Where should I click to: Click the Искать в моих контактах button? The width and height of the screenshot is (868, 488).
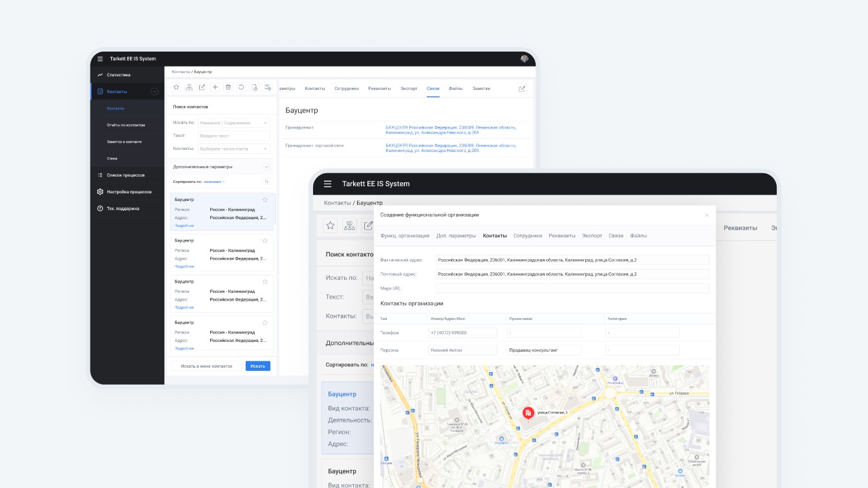pos(206,366)
